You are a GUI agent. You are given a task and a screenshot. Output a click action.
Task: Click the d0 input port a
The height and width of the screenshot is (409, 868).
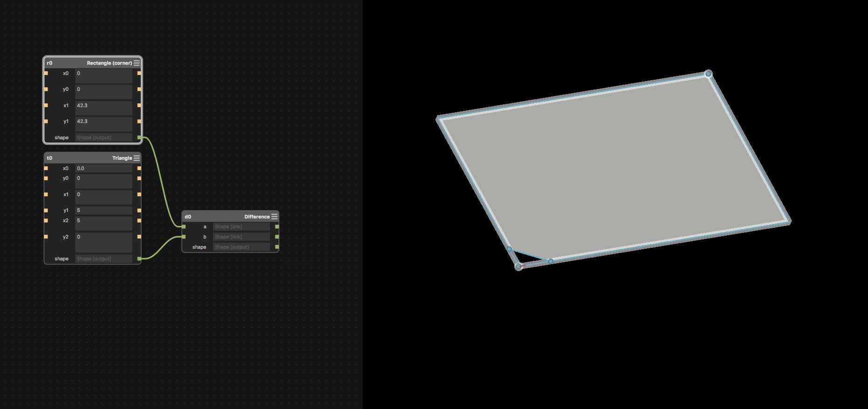pos(184,227)
